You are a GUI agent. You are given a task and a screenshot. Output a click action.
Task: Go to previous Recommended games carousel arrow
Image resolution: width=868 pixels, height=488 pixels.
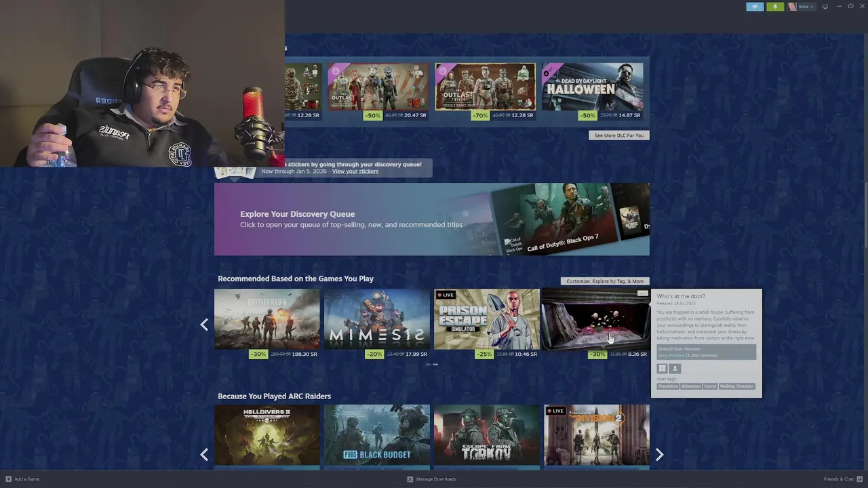coord(204,325)
